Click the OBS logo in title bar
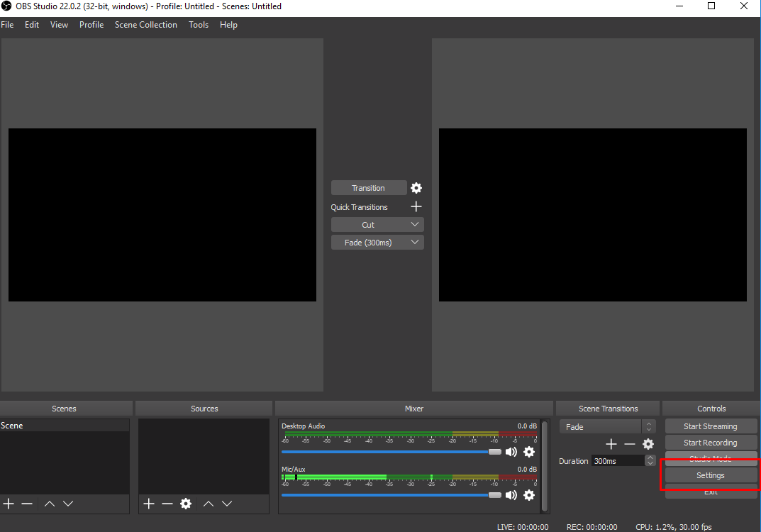This screenshot has height=532, width=761. (x=6, y=6)
